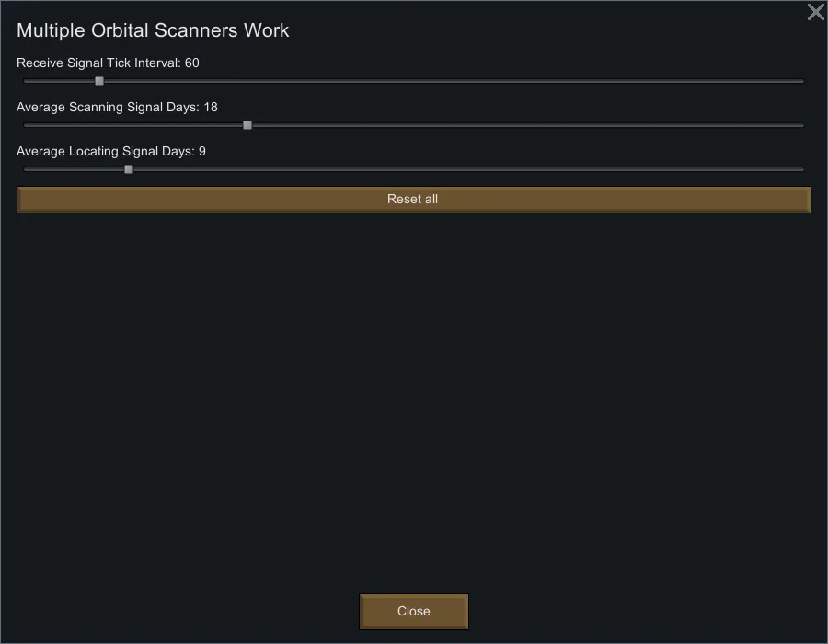Click the 'Average Locating Signal Days: 9' label
Screen dimensions: 828x644
coord(111,152)
